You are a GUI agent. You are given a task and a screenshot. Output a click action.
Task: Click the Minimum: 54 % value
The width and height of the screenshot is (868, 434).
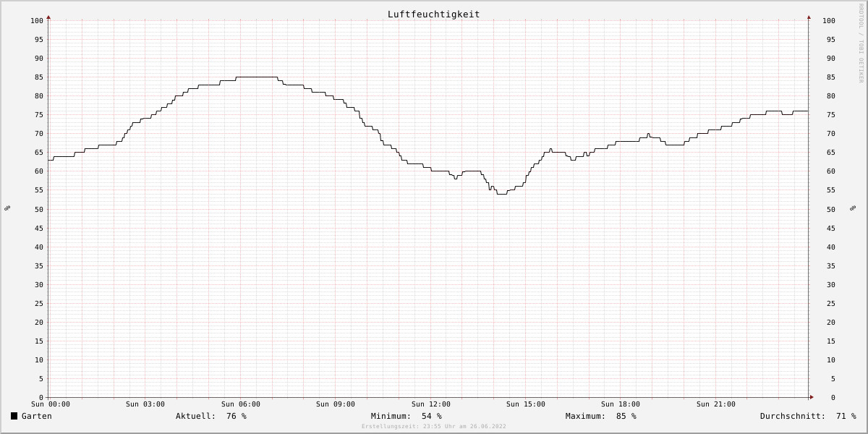[407, 416]
